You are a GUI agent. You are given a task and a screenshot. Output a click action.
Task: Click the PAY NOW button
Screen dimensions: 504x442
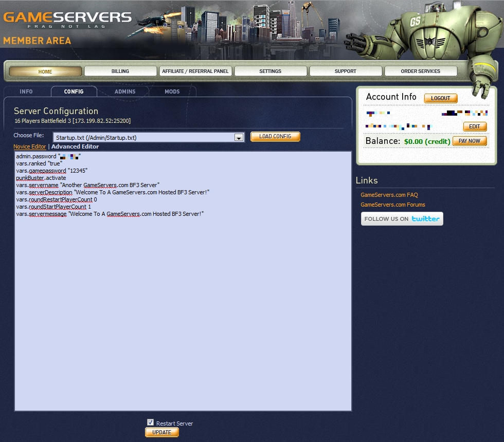(x=469, y=141)
